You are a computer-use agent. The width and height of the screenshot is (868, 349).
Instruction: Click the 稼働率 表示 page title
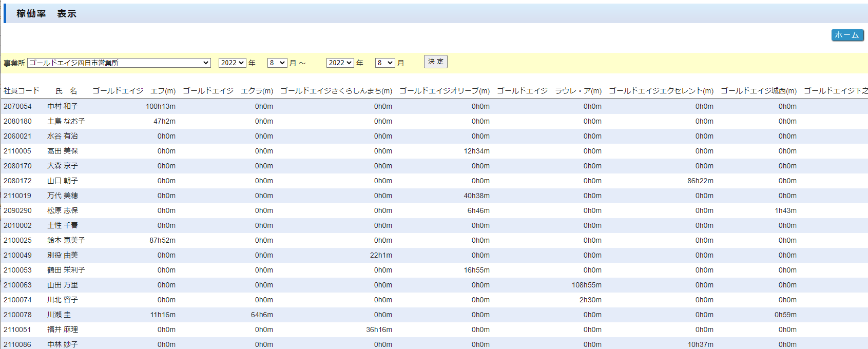(x=46, y=14)
